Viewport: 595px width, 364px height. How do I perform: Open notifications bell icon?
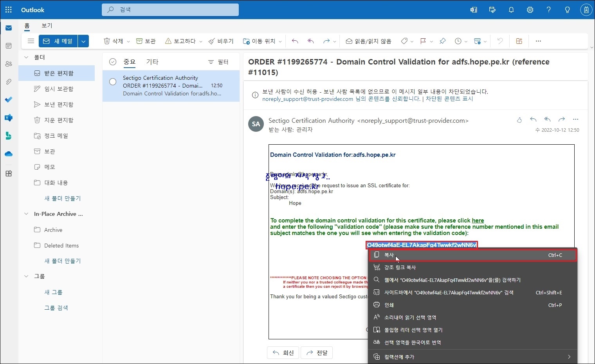[511, 10]
